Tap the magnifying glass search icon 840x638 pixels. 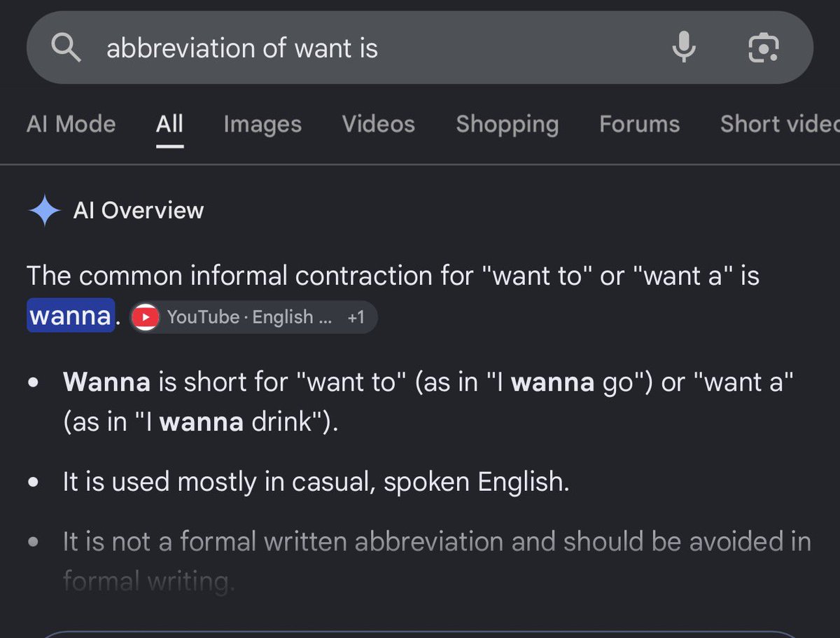coord(66,48)
